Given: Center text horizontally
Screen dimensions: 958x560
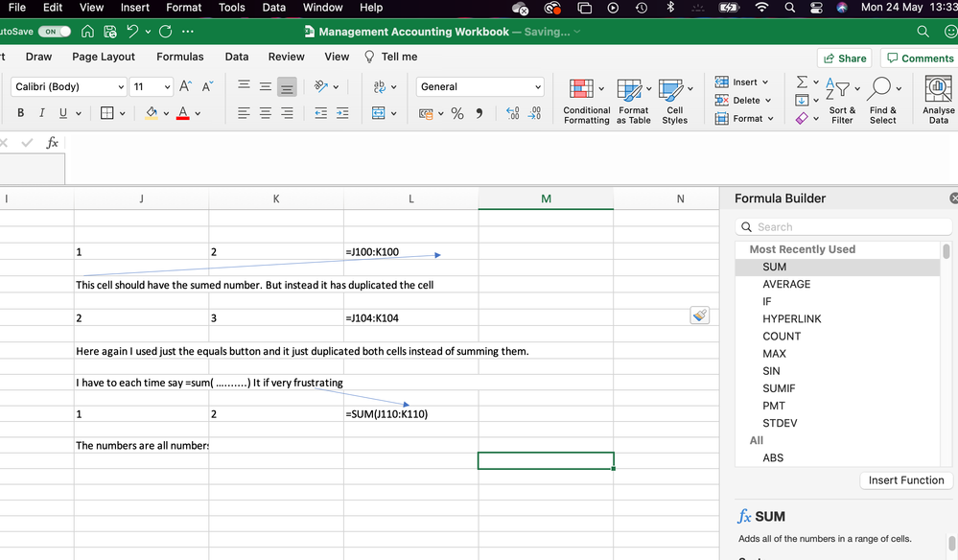Looking at the screenshot, I should tap(266, 113).
